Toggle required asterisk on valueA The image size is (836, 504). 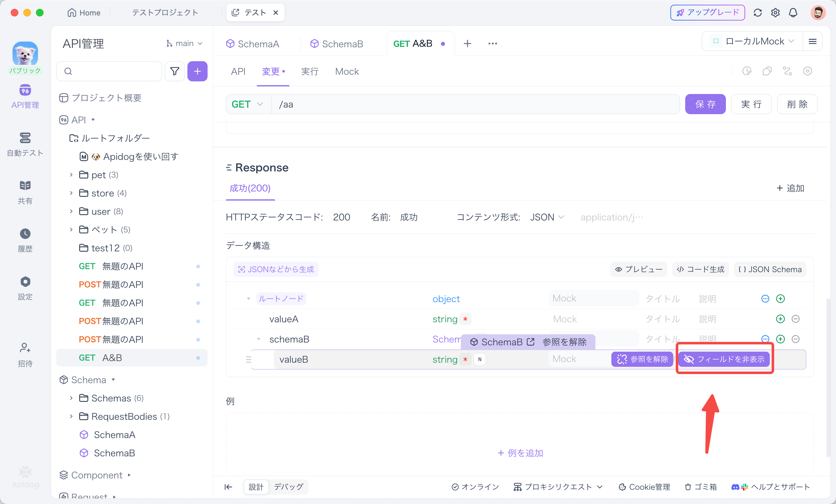(x=465, y=319)
